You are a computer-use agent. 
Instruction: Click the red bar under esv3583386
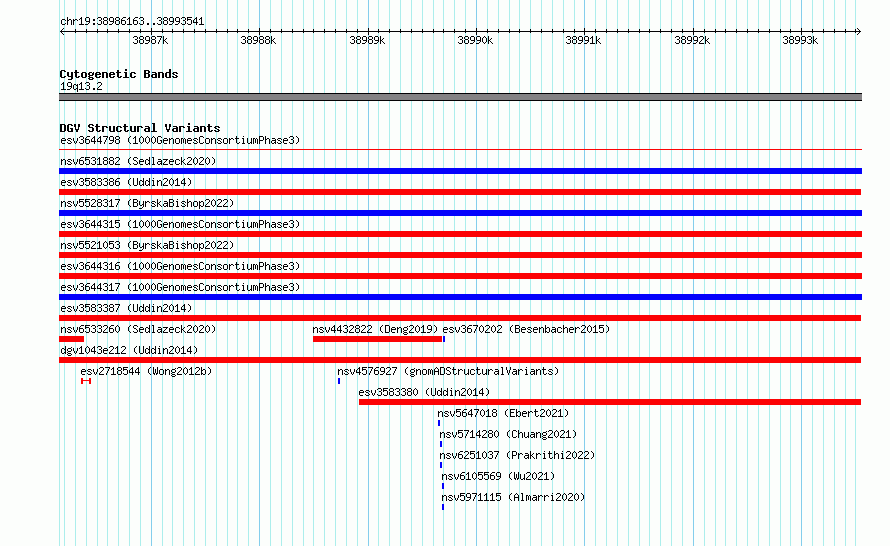point(460,192)
